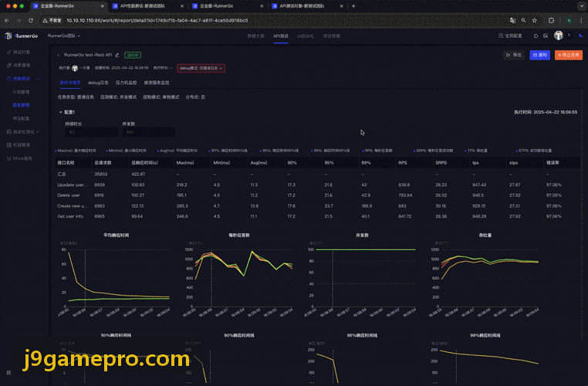Viewport: 588px width, 386px height.
Task: Open the 被测服务监控 tab
Action: (x=157, y=83)
